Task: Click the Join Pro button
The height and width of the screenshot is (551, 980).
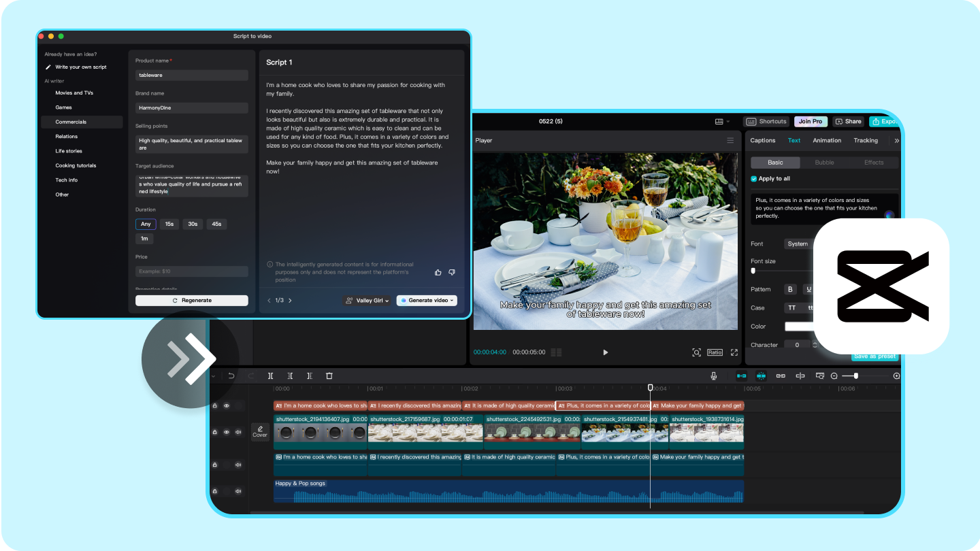Action: tap(811, 121)
